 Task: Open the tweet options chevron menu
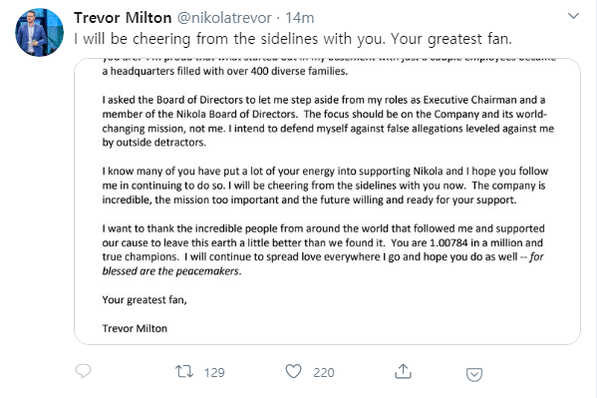[x=573, y=16]
